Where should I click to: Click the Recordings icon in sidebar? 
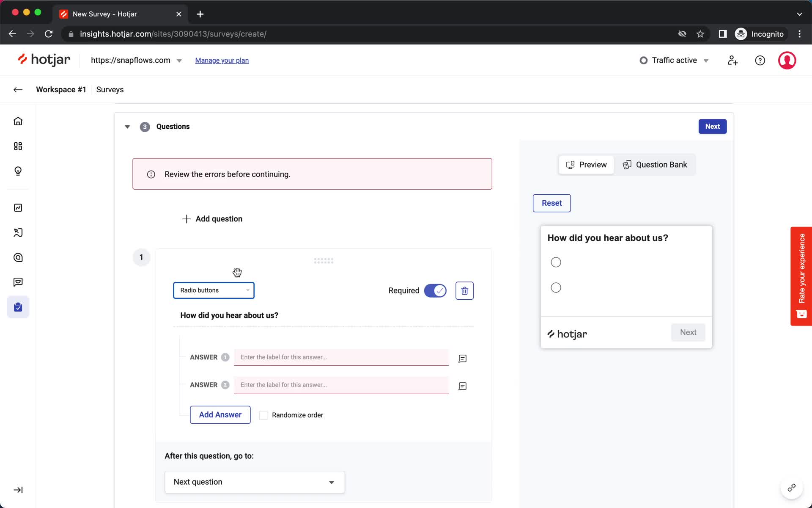[18, 233]
